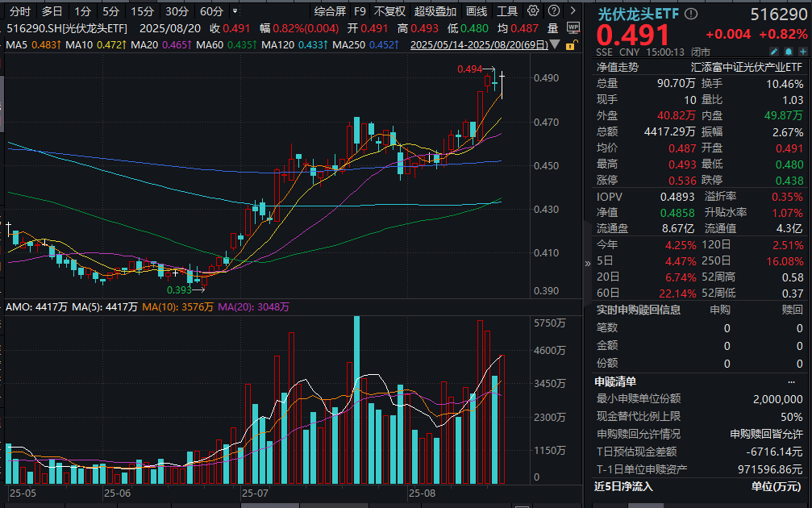The height and width of the screenshot is (508, 812).
Task: Click the help question-mark icon
Action: click(554, 10)
